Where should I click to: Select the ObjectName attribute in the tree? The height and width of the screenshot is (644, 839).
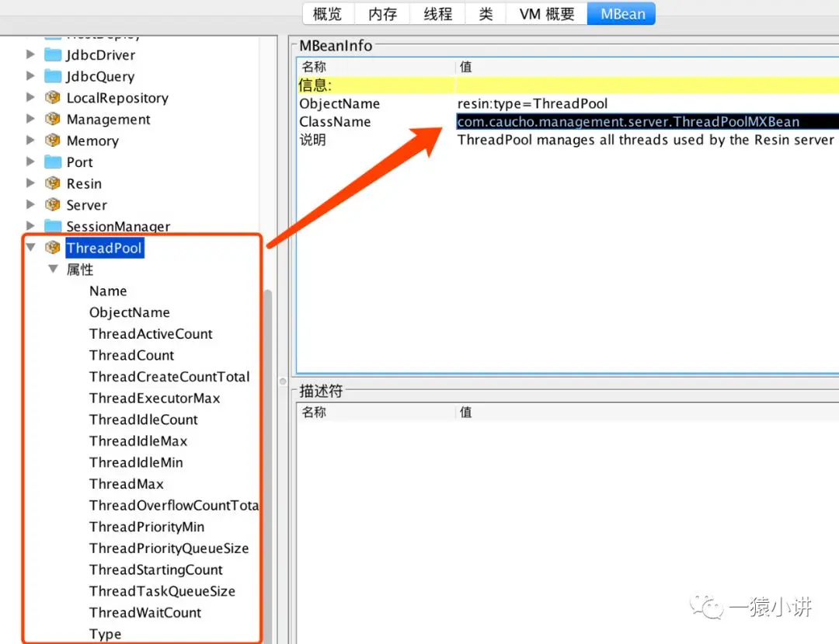pyautogui.click(x=130, y=312)
